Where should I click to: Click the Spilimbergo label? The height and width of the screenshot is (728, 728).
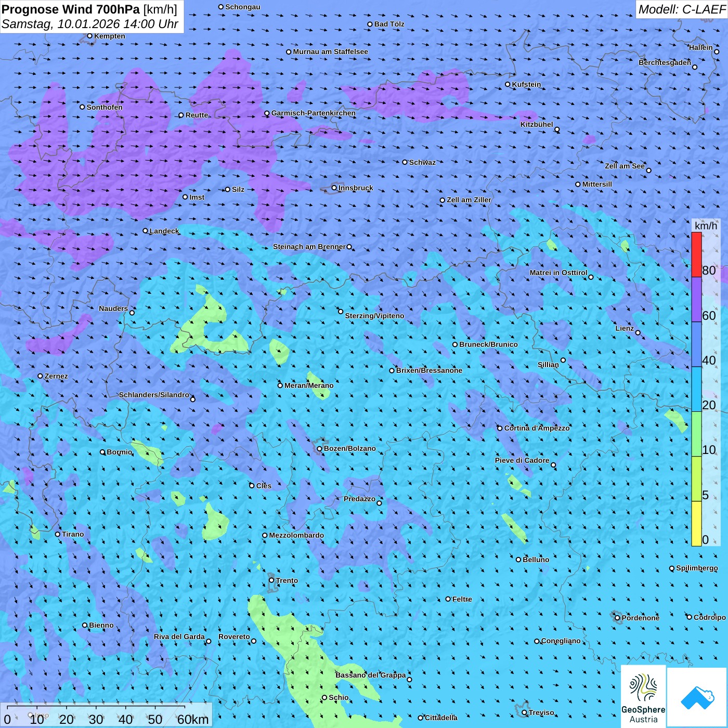coord(697,568)
